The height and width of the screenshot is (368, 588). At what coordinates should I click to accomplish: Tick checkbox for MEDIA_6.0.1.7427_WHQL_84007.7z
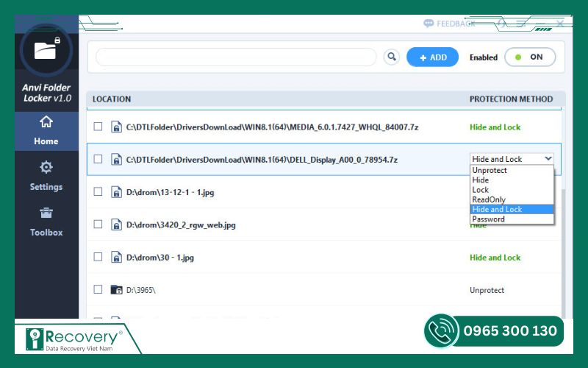pyautogui.click(x=98, y=127)
